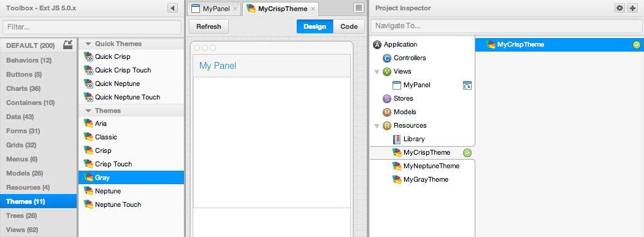The width and height of the screenshot is (644, 237).
Task: Click the Library resource icon
Action: [397, 139]
